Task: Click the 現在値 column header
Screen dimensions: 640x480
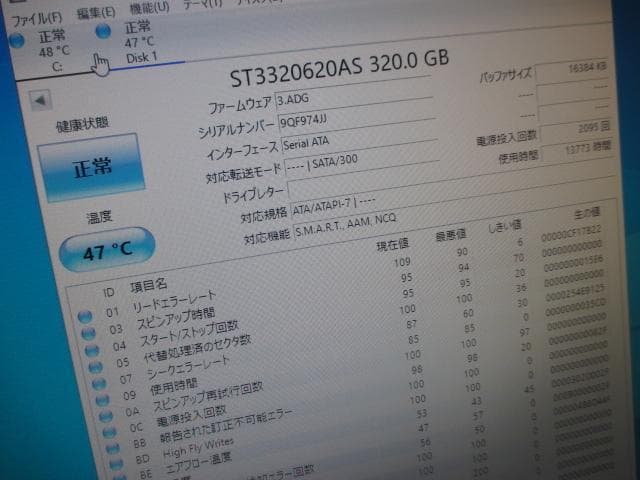Action: (x=392, y=245)
